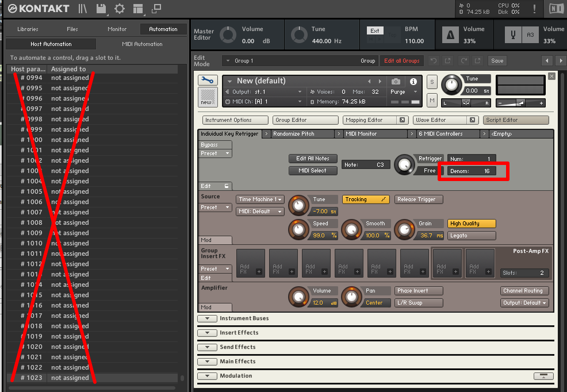Open the camera snapshot view

396,81
